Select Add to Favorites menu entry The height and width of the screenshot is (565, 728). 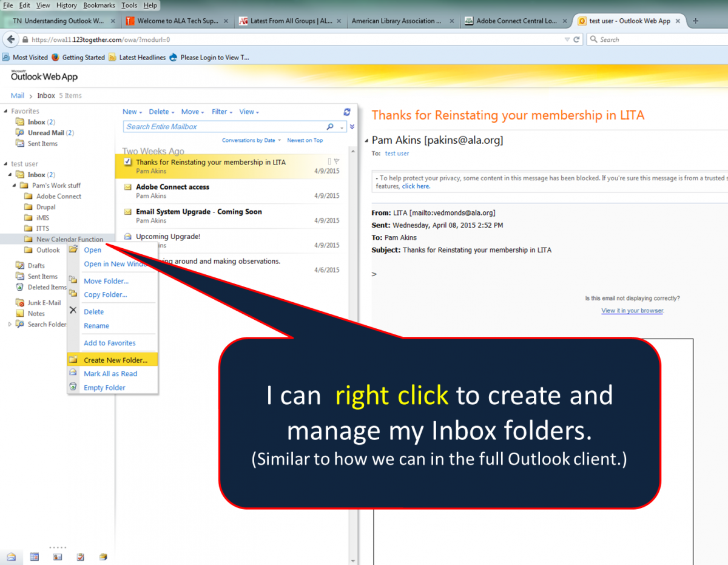pyautogui.click(x=110, y=343)
